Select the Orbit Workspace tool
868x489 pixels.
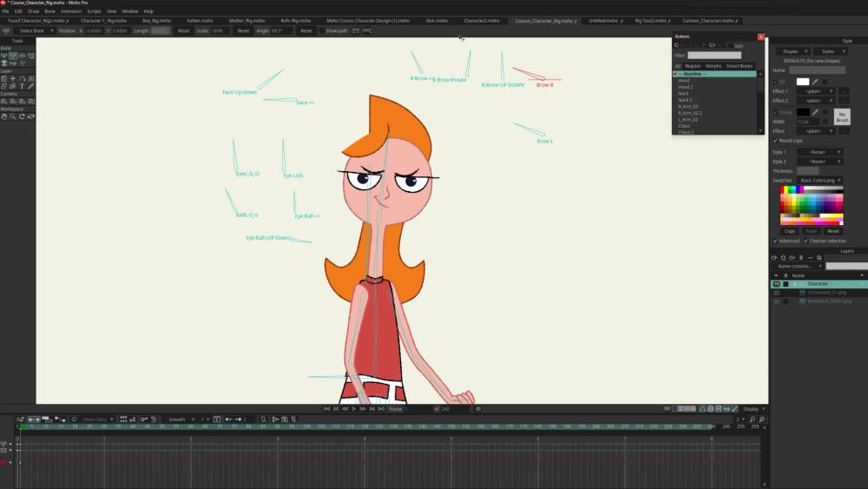click(x=31, y=116)
